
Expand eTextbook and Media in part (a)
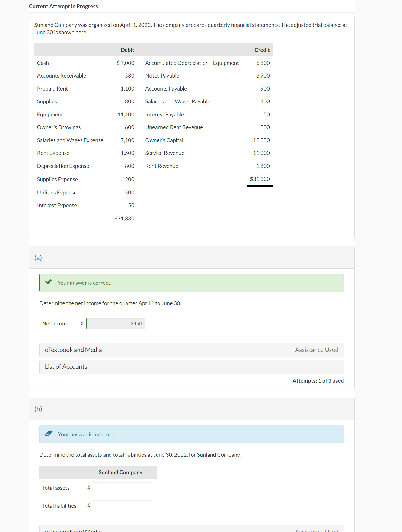(192, 350)
